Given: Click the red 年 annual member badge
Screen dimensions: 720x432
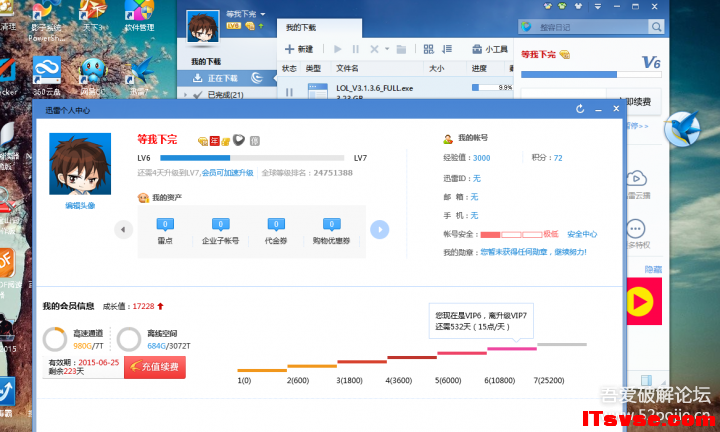Looking at the screenshot, I should (214, 141).
